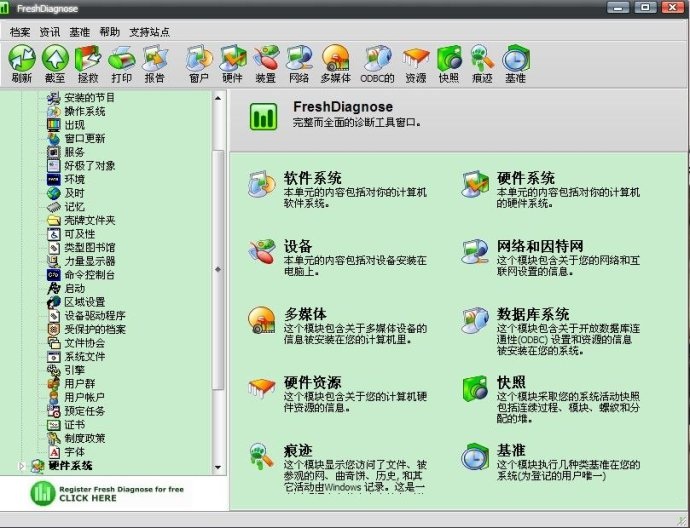Open the 资讯 menu
The height and width of the screenshot is (528, 690).
[50, 32]
